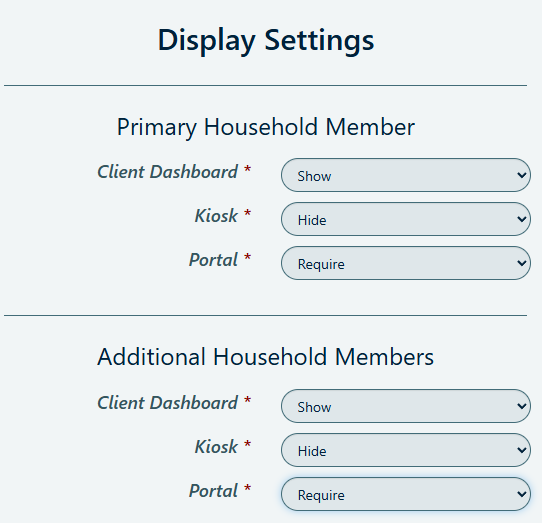Open Additional Household Members Portal dropdown
The width and height of the screenshot is (542, 523).
406,494
